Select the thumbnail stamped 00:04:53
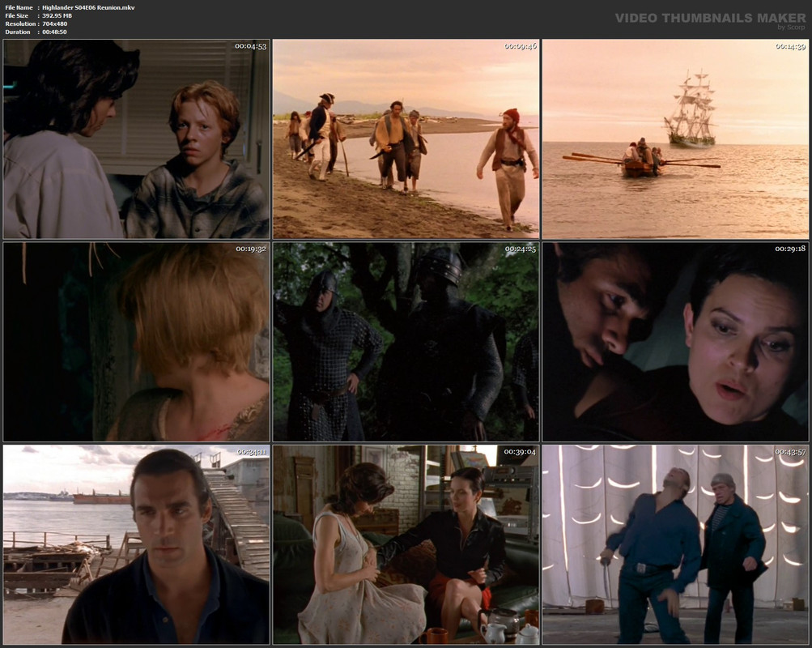 click(x=136, y=139)
